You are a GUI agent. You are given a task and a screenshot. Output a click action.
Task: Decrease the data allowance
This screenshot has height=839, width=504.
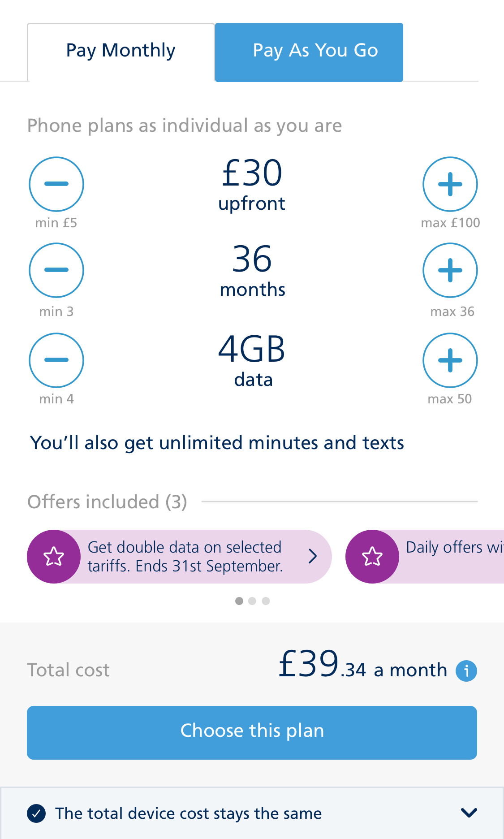click(x=56, y=360)
